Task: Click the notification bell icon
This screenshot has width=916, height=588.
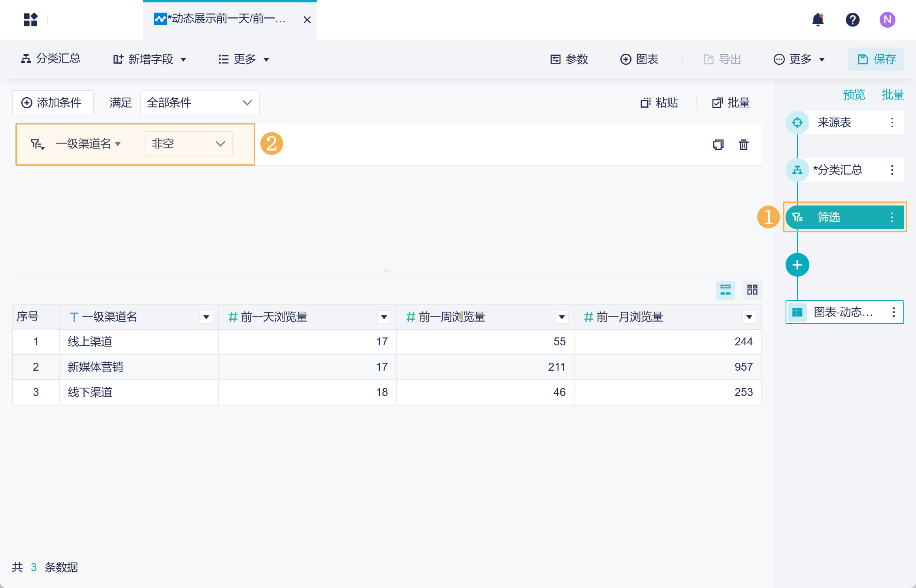Action: [818, 20]
